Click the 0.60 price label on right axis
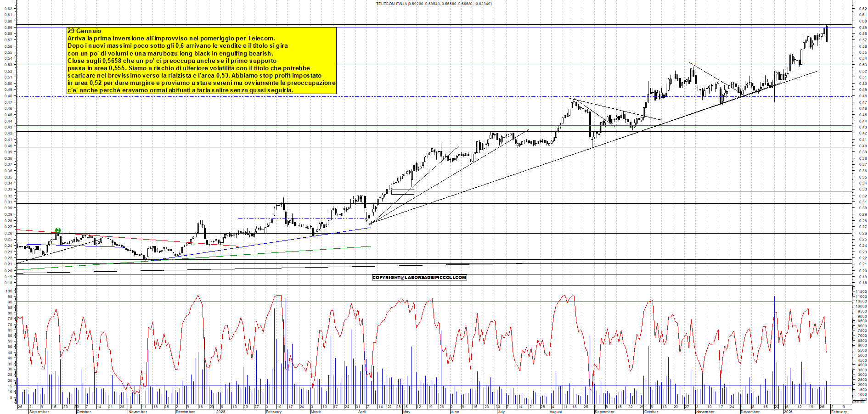The width and height of the screenshot is (868, 414). pyautogui.click(x=862, y=21)
